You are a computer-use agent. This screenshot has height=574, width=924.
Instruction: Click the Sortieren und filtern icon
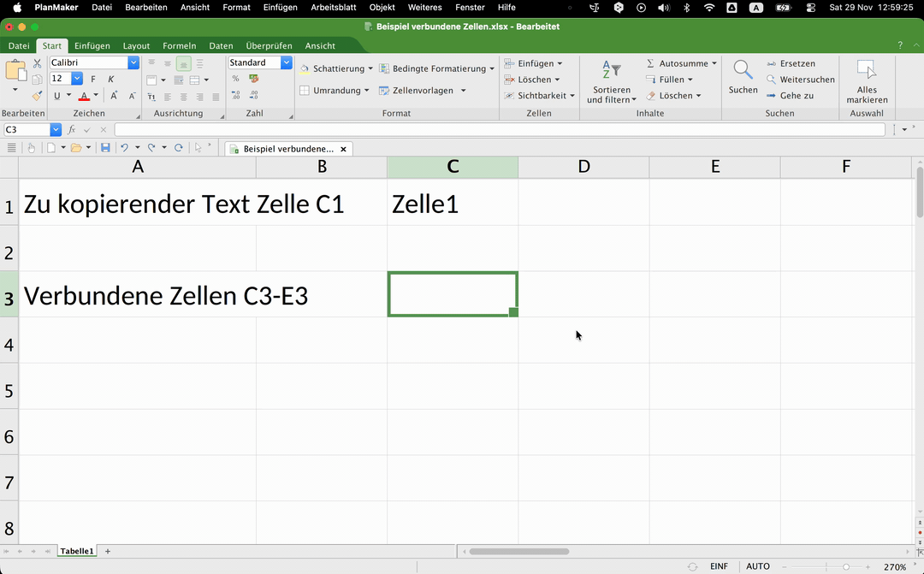tap(611, 71)
